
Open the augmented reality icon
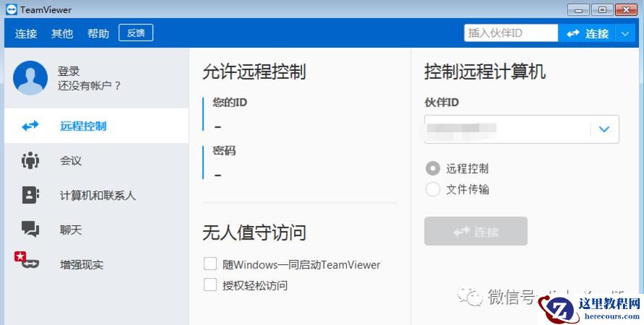click(x=27, y=260)
